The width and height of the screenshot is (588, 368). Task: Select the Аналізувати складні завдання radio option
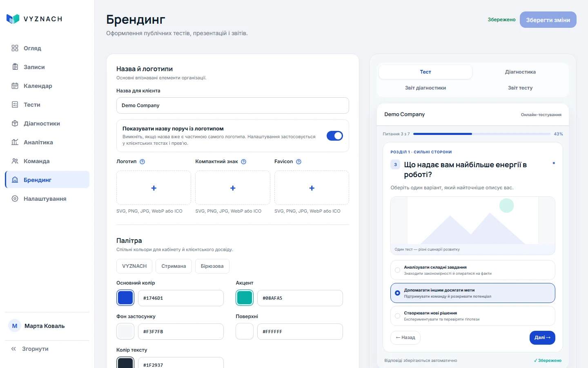pyautogui.click(x=473, y=270)
